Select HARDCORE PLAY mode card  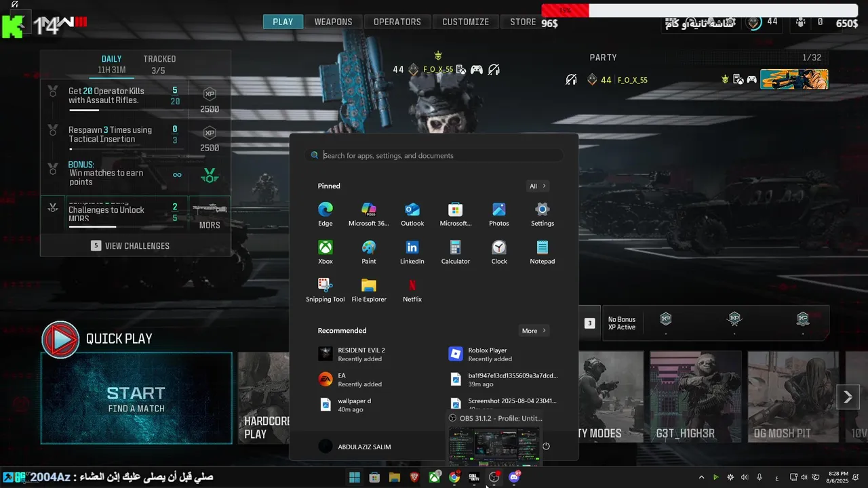[x=264, y=397]
